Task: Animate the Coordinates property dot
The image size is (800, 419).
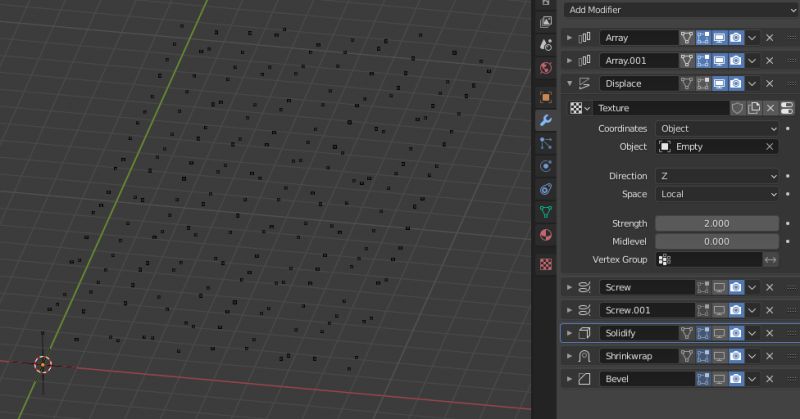Action: (x=788, y=129)
